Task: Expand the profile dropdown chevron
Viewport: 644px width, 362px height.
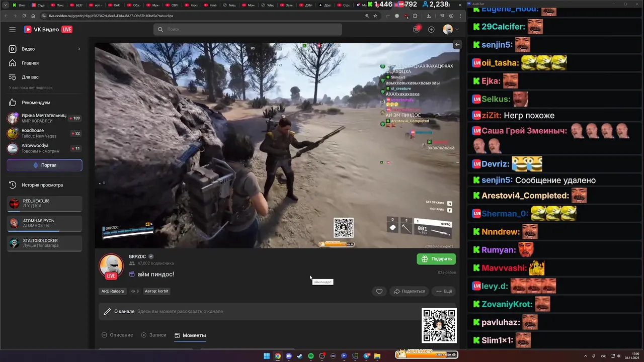Action: point(457,30)
